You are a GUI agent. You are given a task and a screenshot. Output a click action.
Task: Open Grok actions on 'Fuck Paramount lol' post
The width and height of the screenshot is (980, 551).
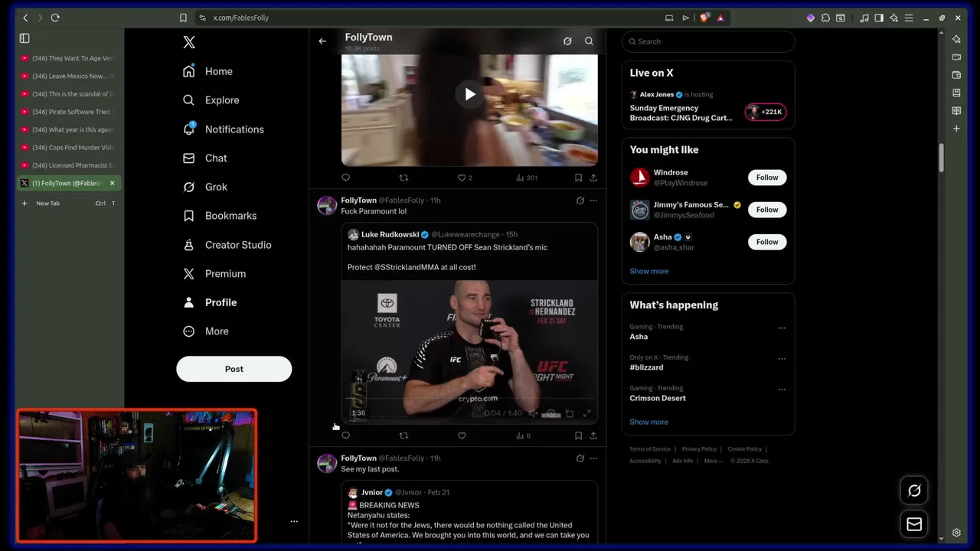580,201
